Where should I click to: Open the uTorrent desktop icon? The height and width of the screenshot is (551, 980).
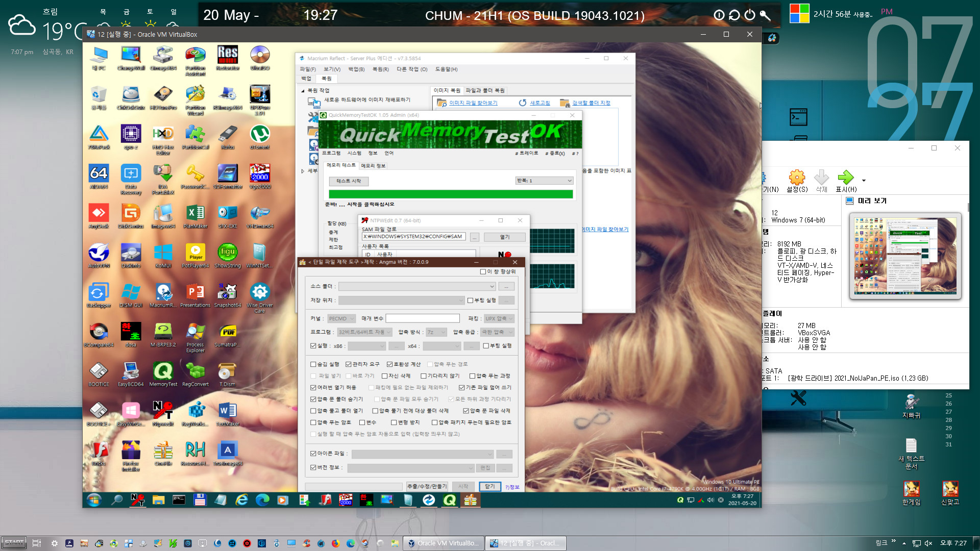260,137
